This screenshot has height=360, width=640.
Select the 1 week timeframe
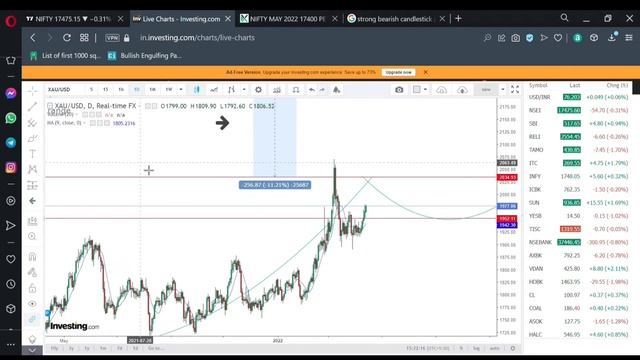169,89
